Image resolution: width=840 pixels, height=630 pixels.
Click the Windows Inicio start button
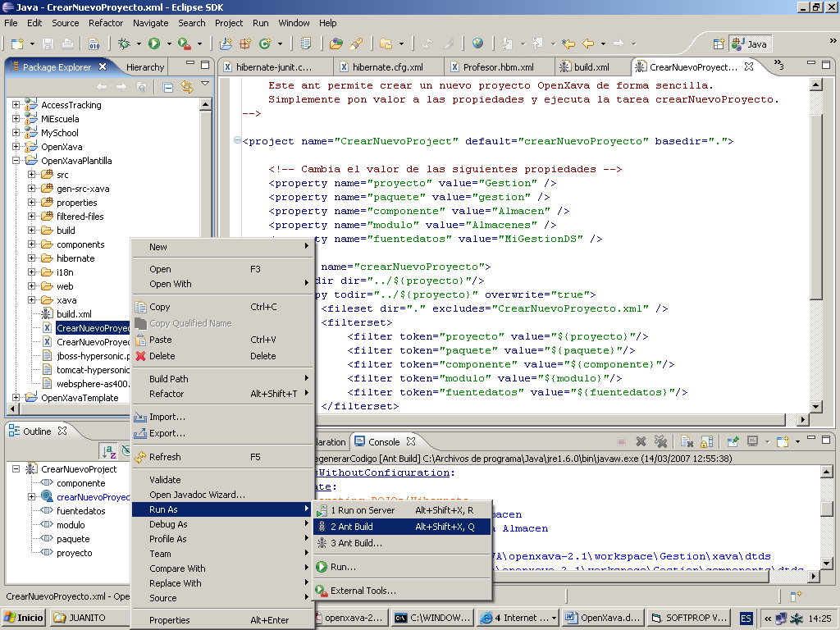point(24,618)
